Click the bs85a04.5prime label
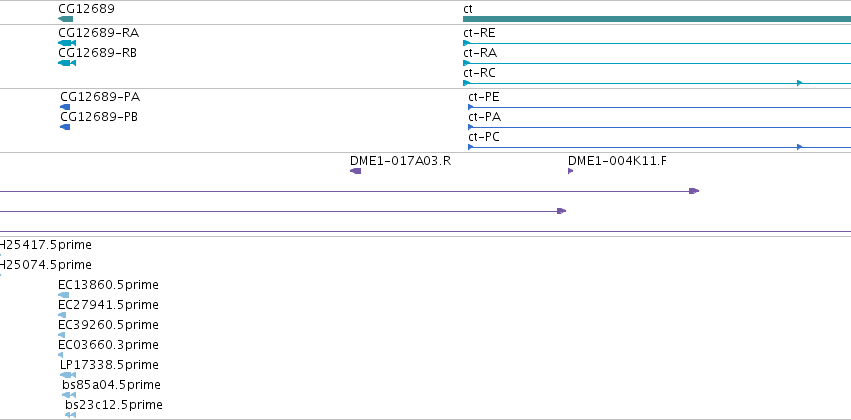Viewport: 851px width, 420px height. (x=111, y=385)
